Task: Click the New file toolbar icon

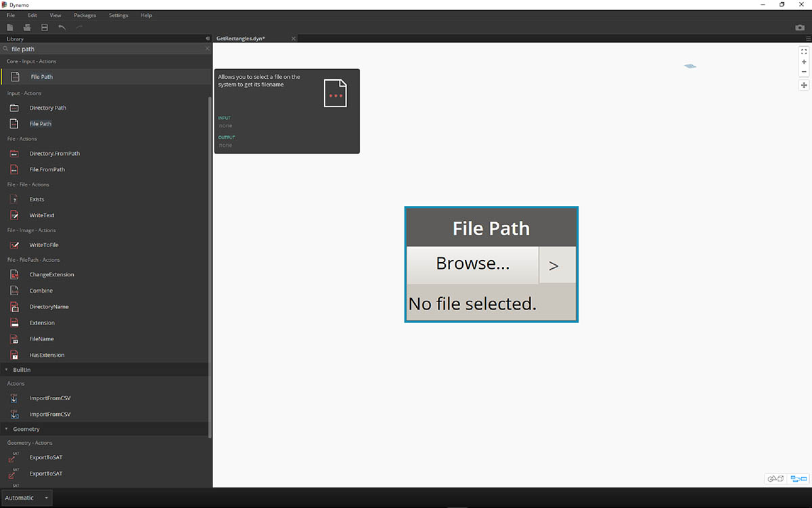Action: pyautogui.click(x=10, y=28)
